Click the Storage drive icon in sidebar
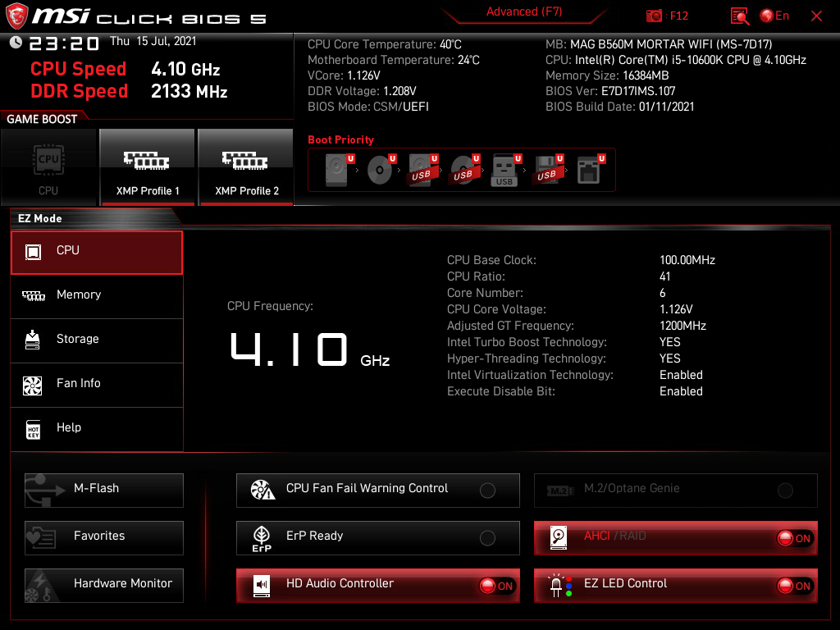The height and width of the screenshot is (630, 840). tap(33, 340)
